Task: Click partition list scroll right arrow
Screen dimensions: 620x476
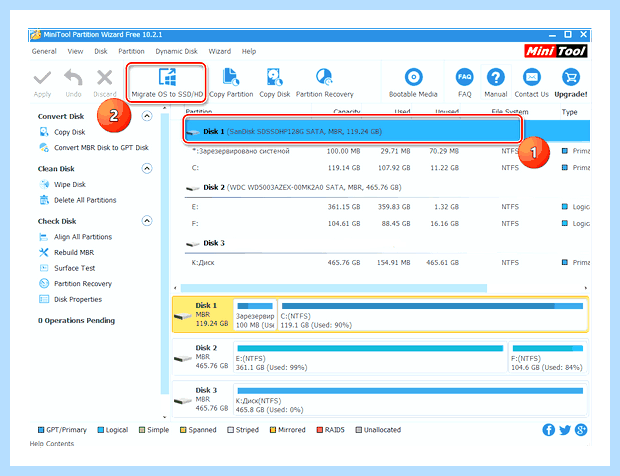Action: (x=586, y=288)
